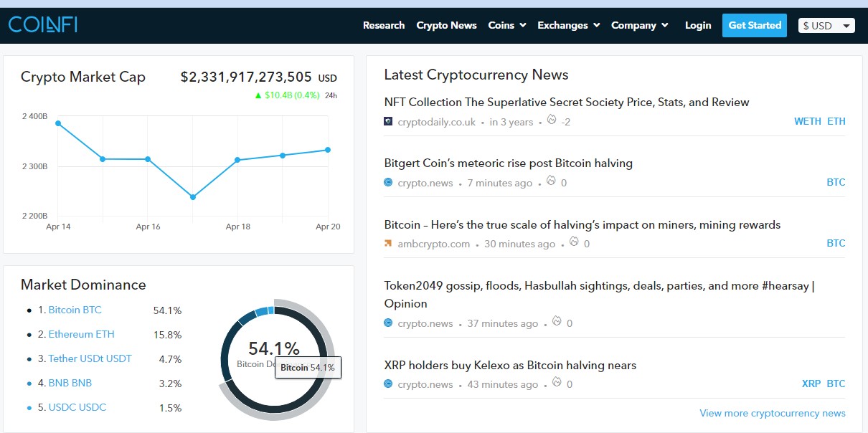868x433 pixels.
Task: Click the Apr 20 data point on chart
Action: point(328,150)
